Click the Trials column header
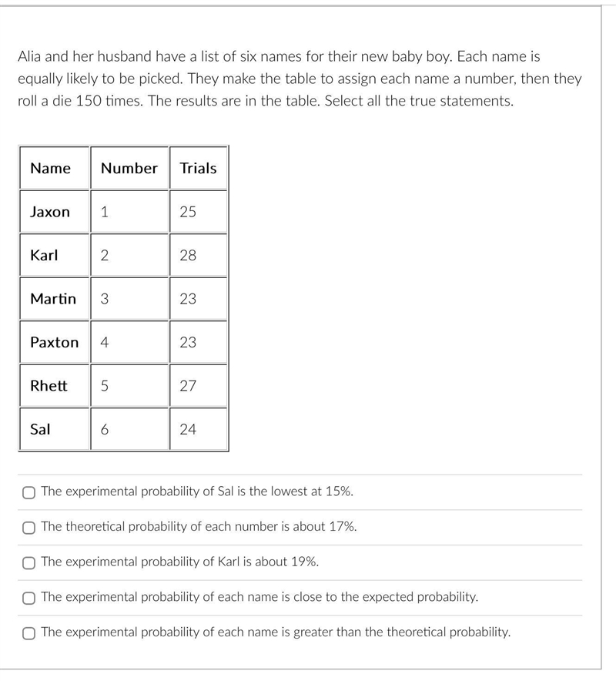The height and width of the screenshot is (681, 616). (199, 168)
